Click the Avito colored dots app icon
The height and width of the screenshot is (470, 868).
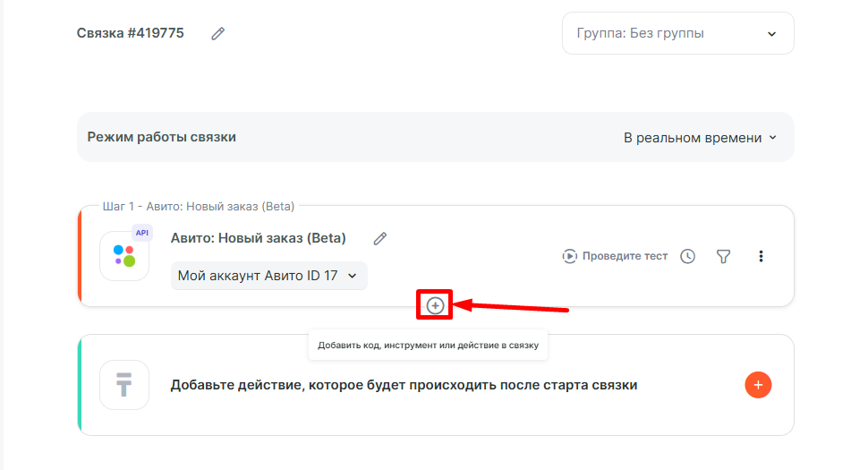coord(124,256)
